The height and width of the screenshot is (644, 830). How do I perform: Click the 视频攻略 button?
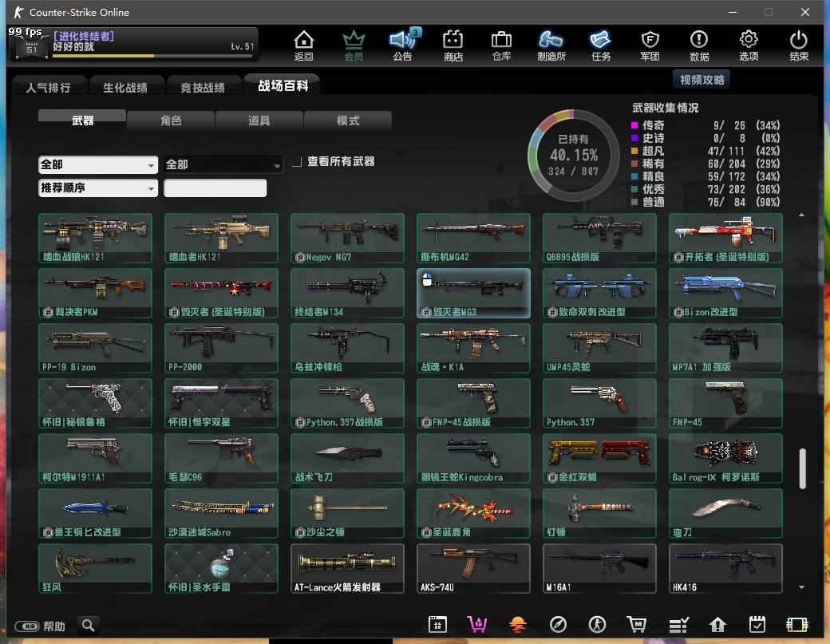[702, 80]
